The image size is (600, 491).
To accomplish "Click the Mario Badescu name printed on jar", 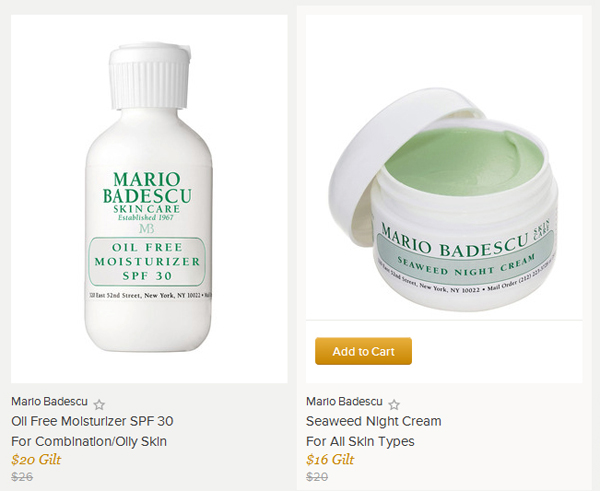I will tap(453, 242).
